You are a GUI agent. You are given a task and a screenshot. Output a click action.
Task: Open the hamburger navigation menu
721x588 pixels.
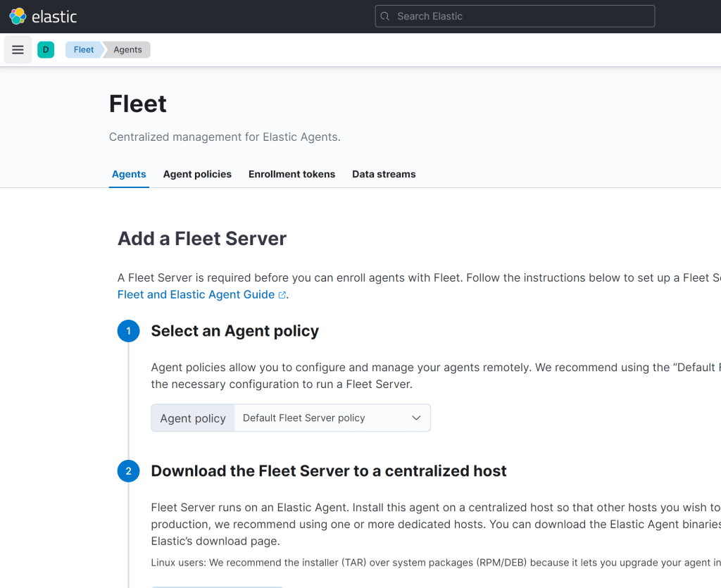point(18,50)
